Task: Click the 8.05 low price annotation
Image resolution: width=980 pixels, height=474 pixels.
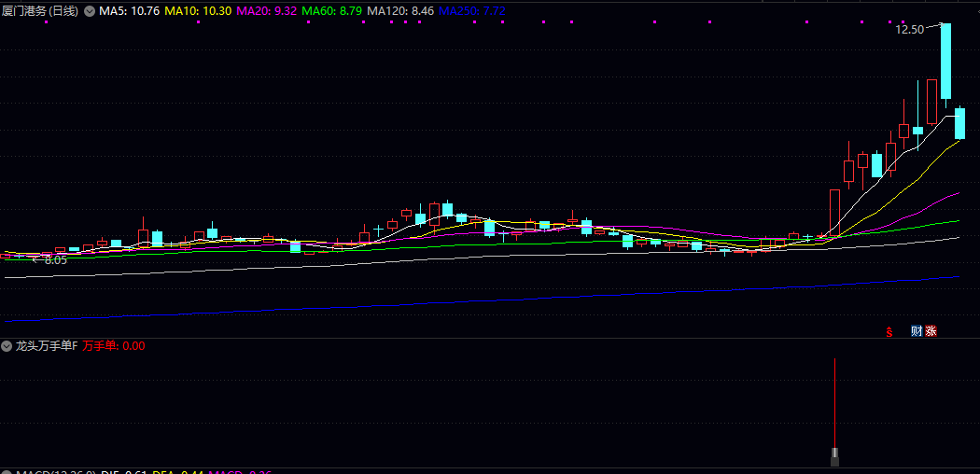Action: tap(55, 260)
